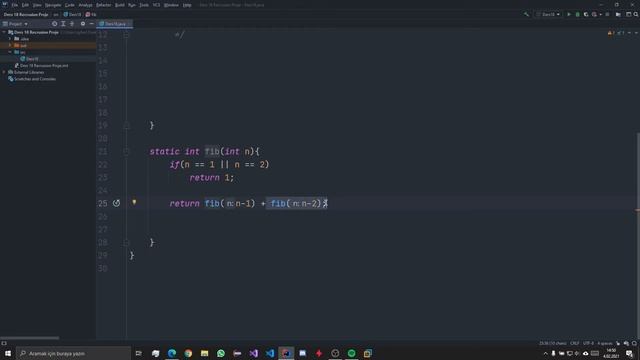Open Spotify from the taskbar
The image size is (640, 360).
[351, 353]
